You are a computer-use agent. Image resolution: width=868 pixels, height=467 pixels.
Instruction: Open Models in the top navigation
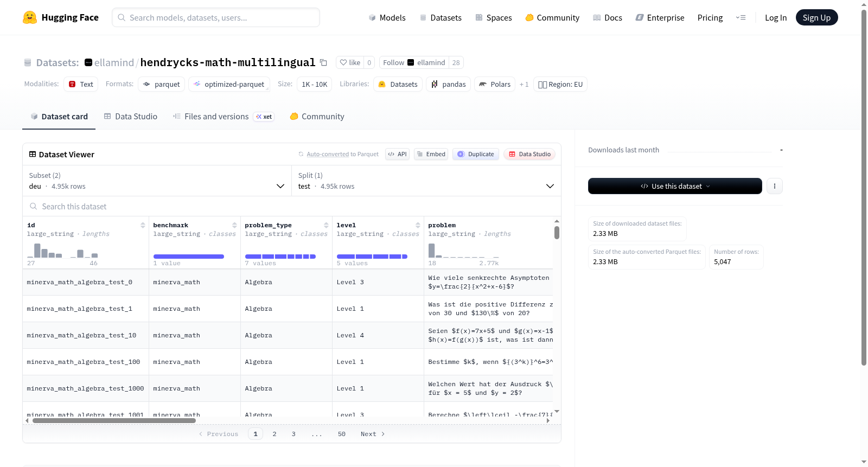coord(387,18)
